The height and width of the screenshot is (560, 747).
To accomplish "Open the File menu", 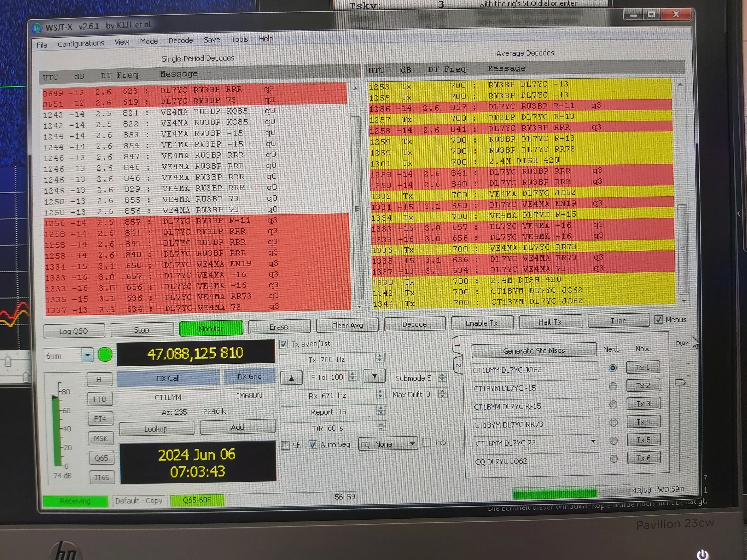I will [41, 45].
